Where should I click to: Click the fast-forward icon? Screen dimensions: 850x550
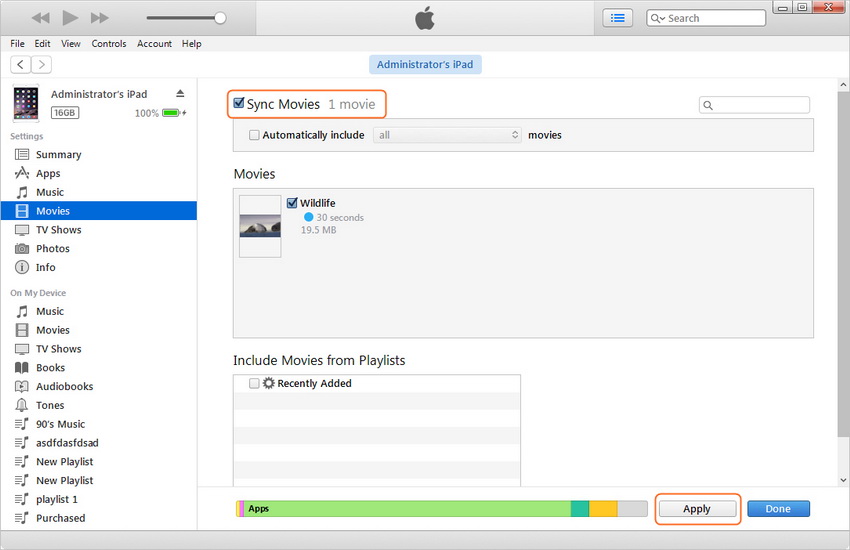(99, 18)
